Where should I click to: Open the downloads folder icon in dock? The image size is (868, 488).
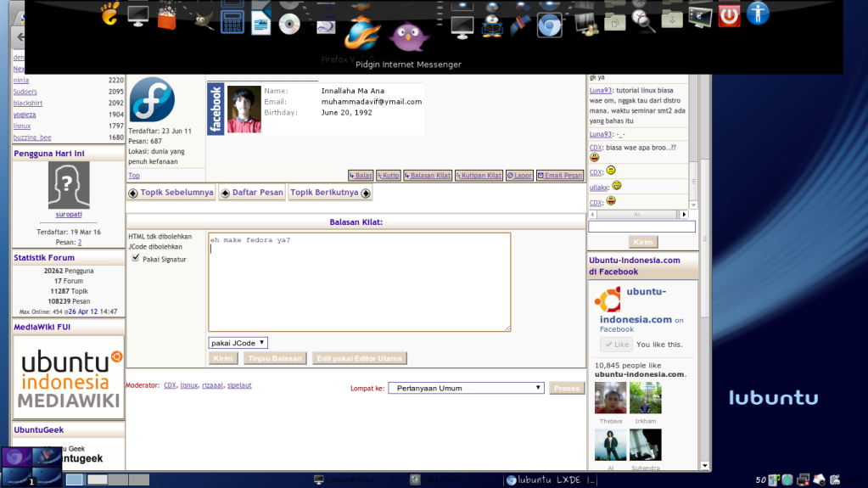671,20
